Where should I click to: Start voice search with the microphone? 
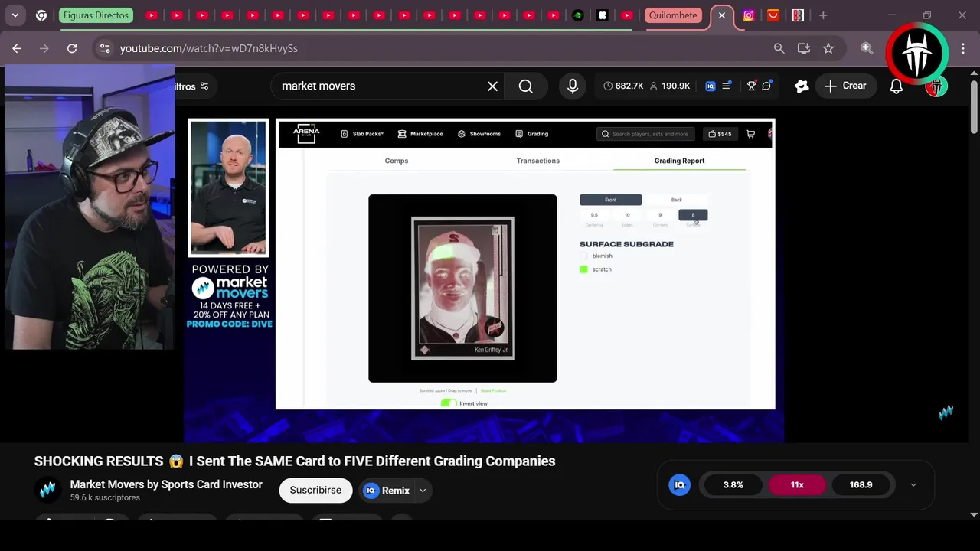573,86
